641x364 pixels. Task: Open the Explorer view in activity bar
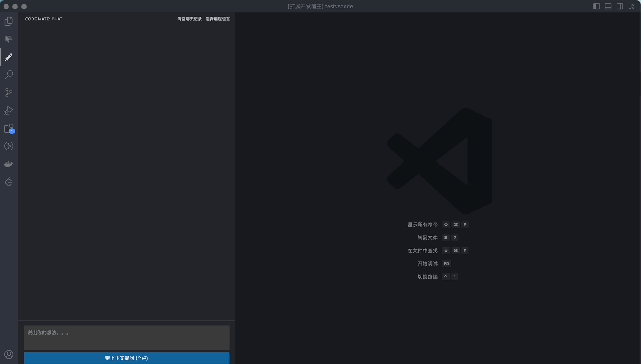click(x=9, y=21)
